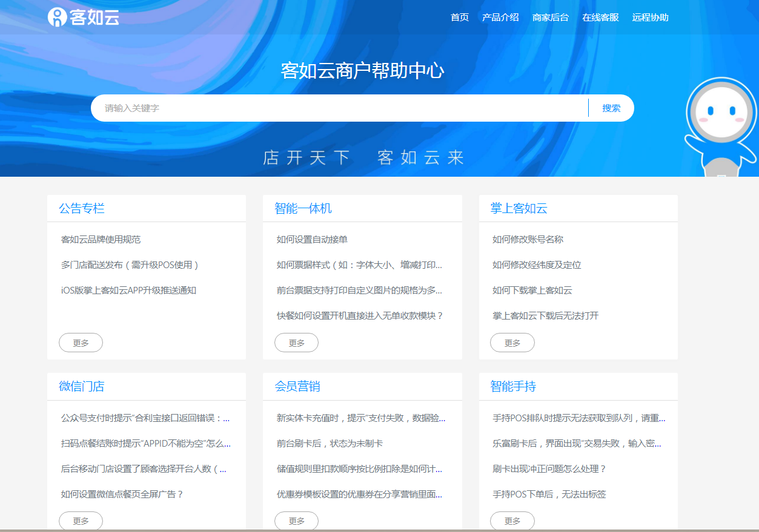The height and width of the screenshot is (532, 759).
Task: Click the 搜索 button
Action: pos(611,108)
